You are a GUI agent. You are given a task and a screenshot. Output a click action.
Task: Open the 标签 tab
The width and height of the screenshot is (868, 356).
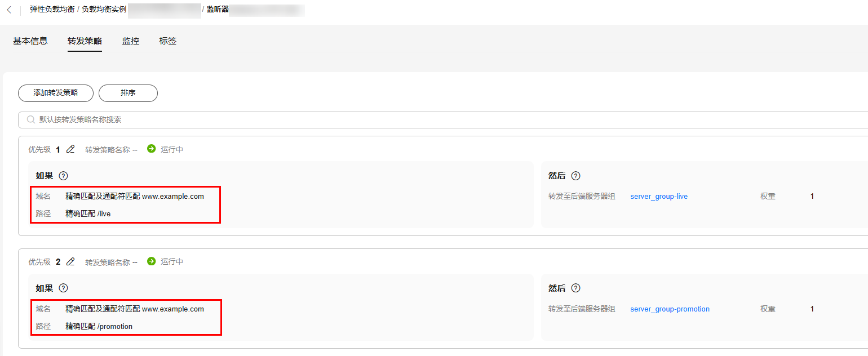click(x=168, y=41)
